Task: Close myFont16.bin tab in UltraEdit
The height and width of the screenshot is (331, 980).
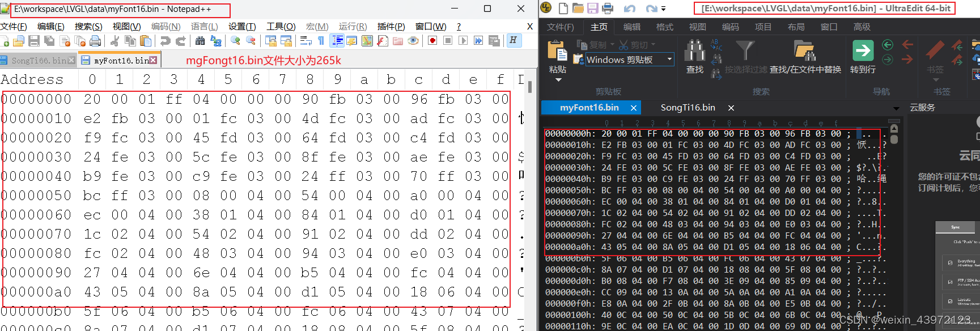Action: pyautogui.click(x=634, y=108)
